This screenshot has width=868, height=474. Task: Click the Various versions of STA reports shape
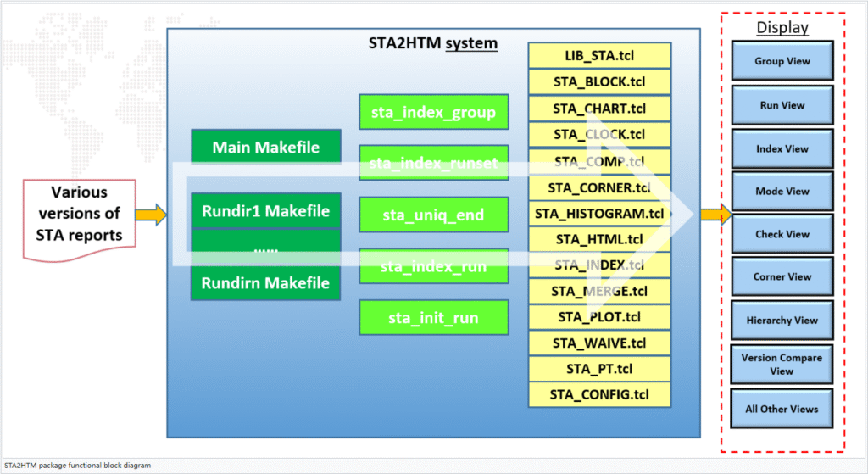pos(83,214)
